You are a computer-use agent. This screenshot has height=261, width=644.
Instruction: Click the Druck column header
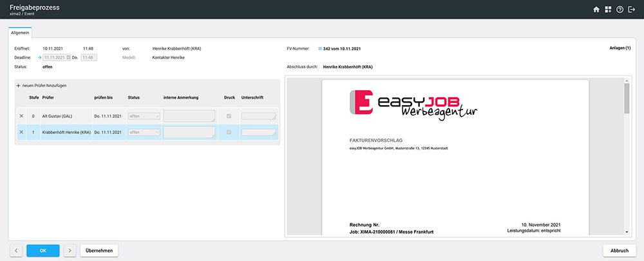[230, 98]
